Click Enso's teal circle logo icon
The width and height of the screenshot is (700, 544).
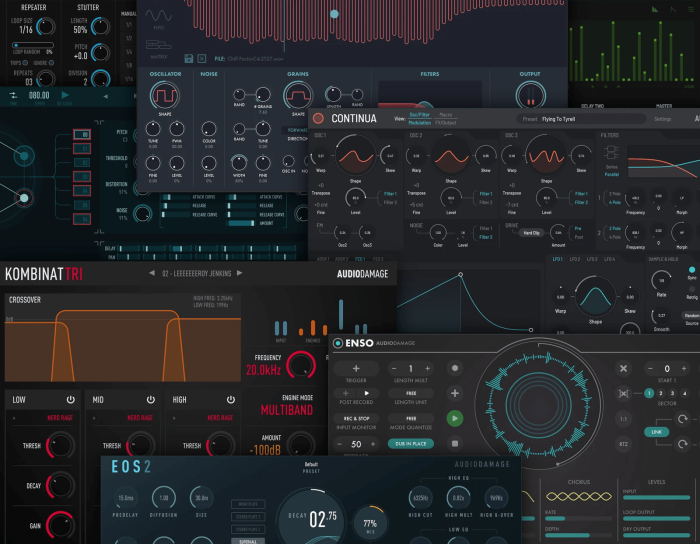point(338,343)
